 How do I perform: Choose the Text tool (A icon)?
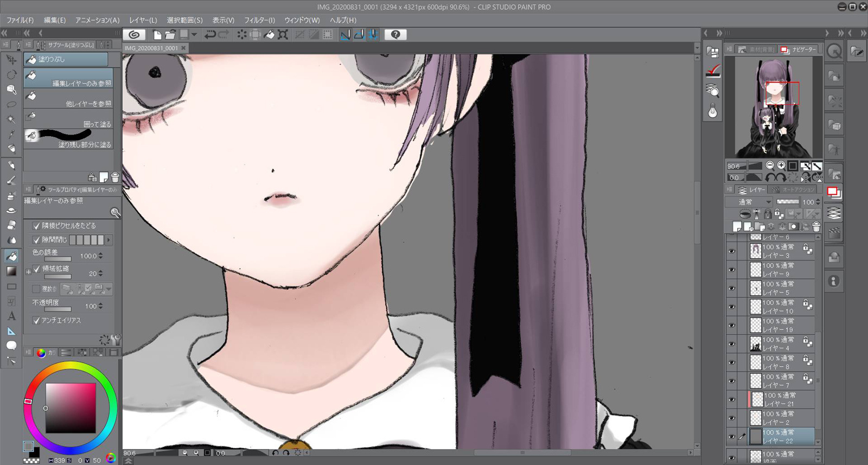[11, 316]
